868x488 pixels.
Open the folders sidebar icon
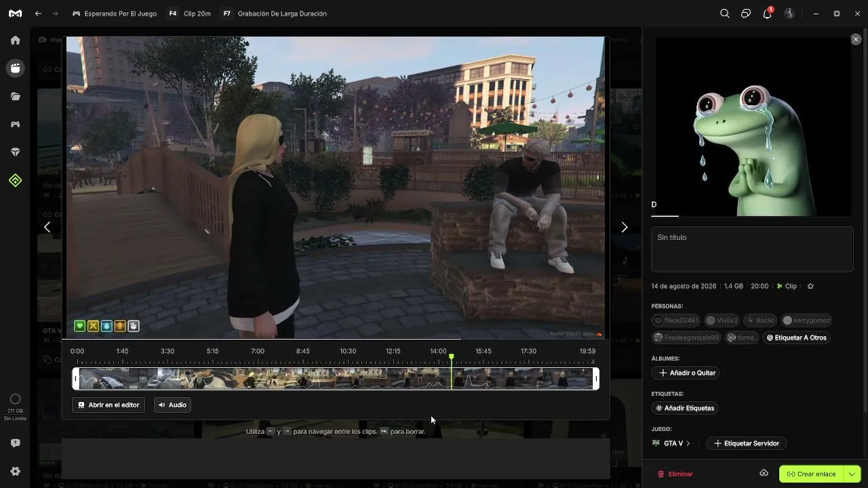pyautogui.click(x=15, y=96)
